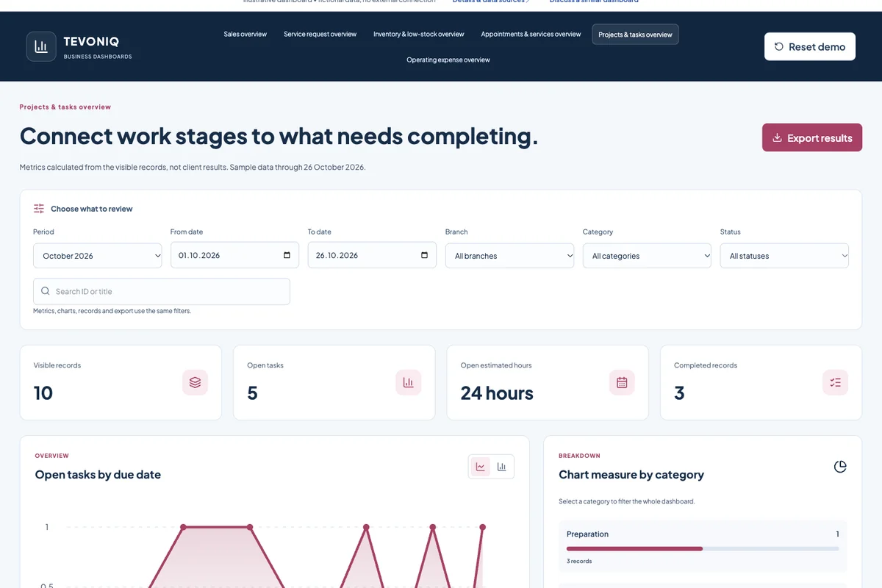Click the Chart measure by category heading
Screen dimensions: 882x588
[x=631, y=475]
